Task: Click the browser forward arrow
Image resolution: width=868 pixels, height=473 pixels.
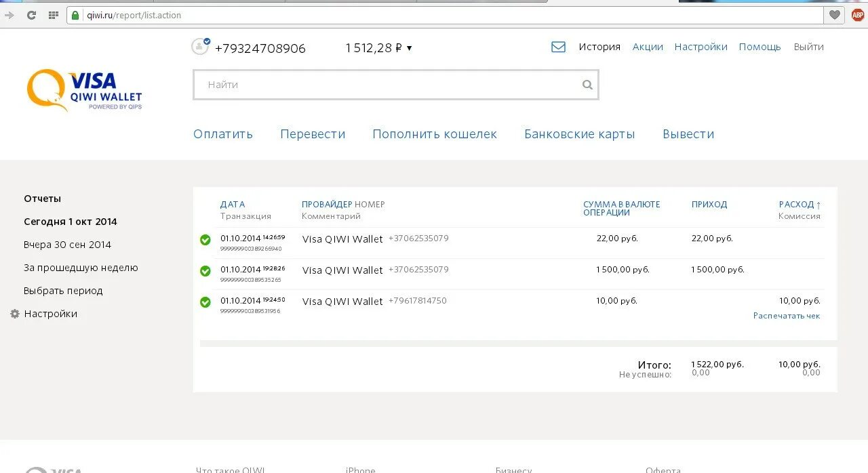Action: tap(9, 15)
